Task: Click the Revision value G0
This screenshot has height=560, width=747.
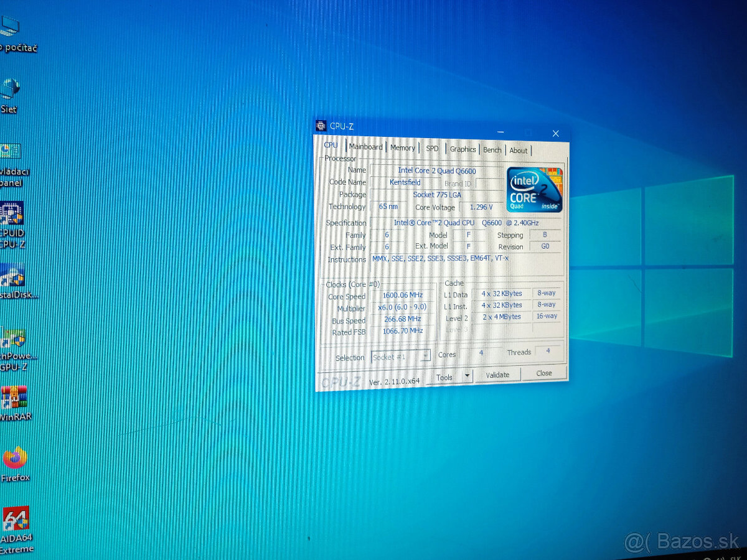Action: click(x=545, y=246)
